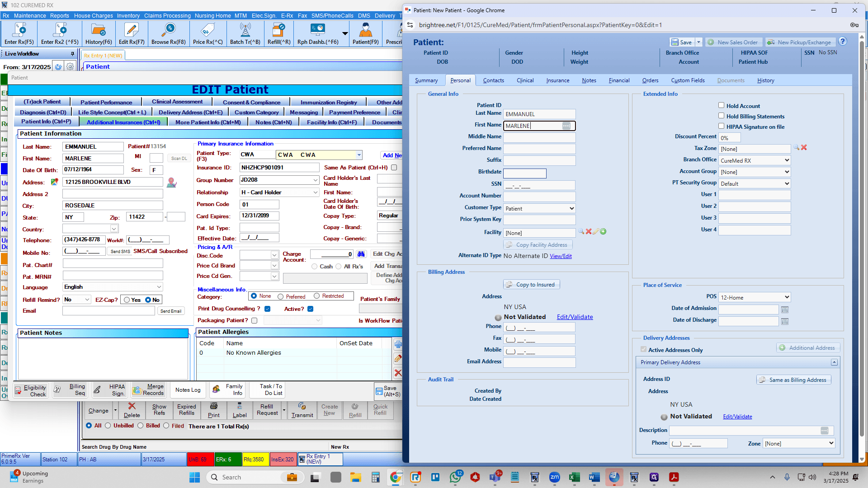The image size is (868, 488).
Task: Clear Tax Zone with red X icon
Action: [x=804, y=148]
